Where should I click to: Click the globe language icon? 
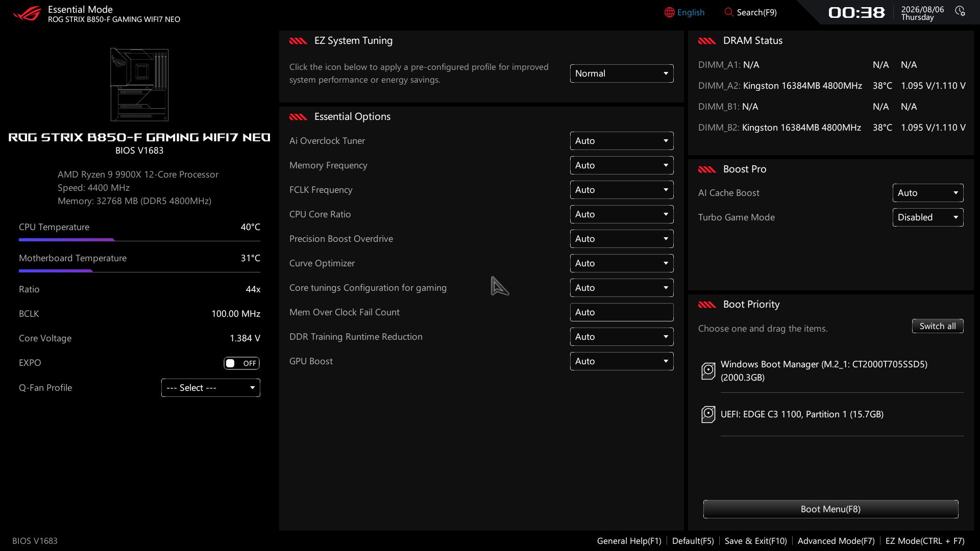[x=669, y=12]
